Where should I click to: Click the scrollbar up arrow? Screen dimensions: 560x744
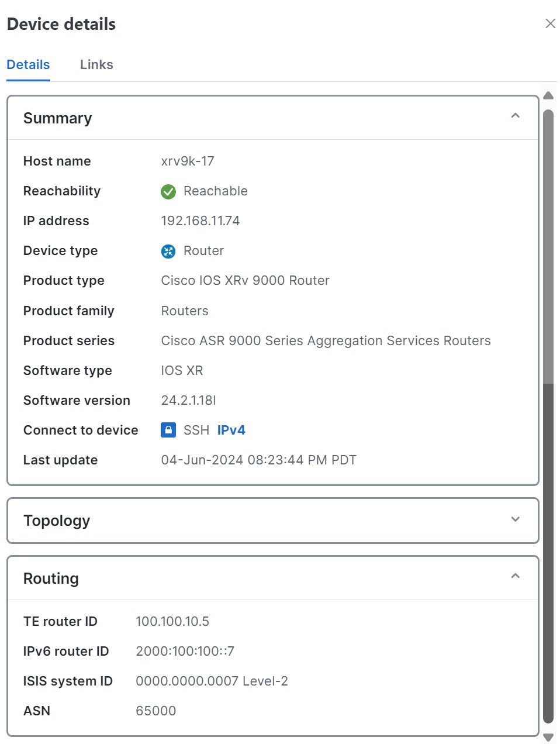pos(548,95)
